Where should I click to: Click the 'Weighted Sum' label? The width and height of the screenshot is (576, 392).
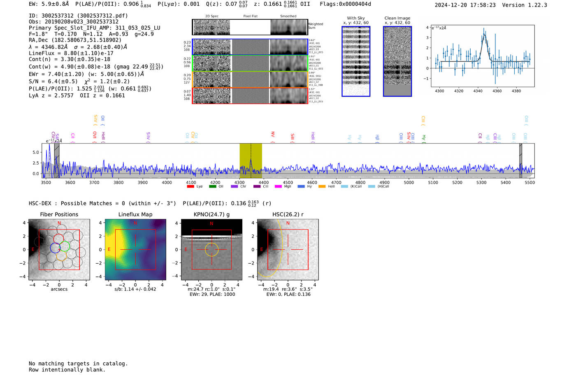pyautogui.click(x=316, y=26)
